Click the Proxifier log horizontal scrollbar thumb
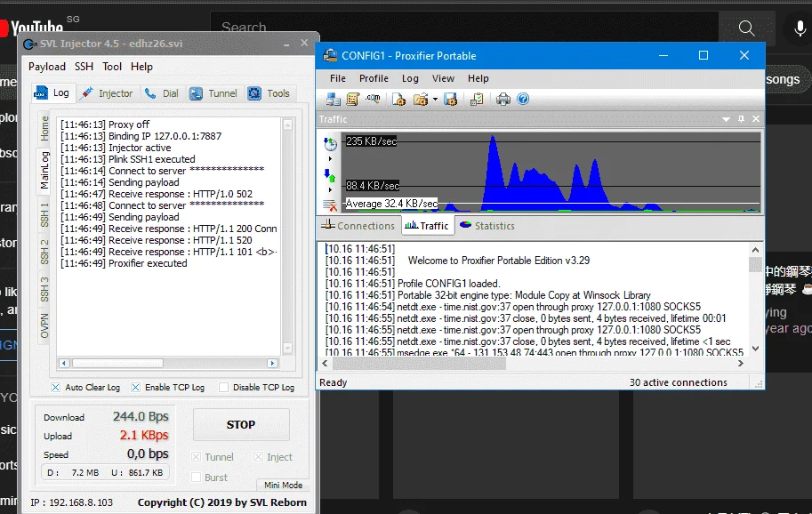 [419, 364]
